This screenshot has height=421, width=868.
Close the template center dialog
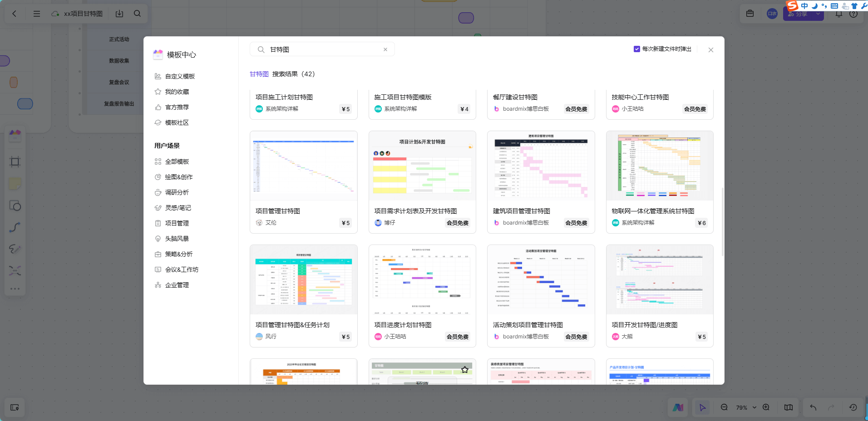point(710,50)
